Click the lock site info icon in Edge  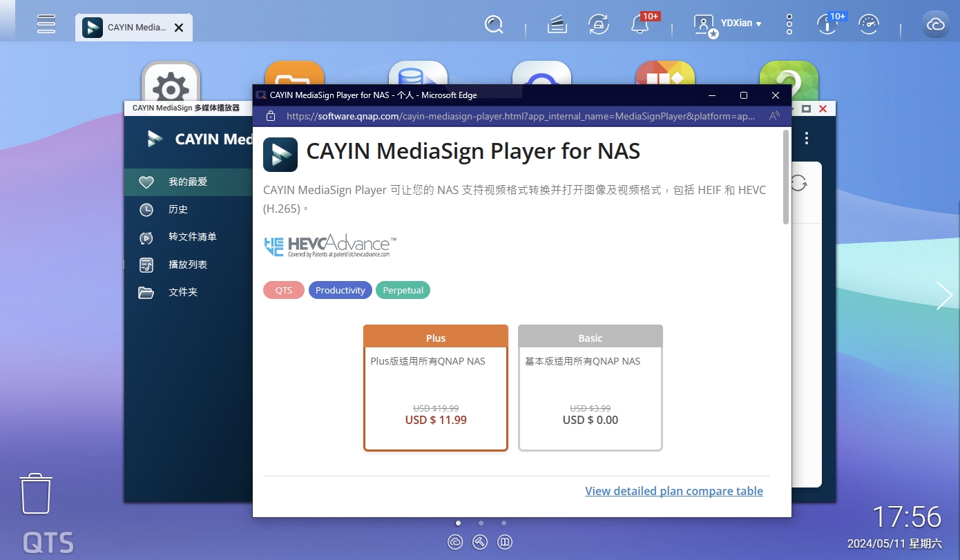[x=271, y=116]
